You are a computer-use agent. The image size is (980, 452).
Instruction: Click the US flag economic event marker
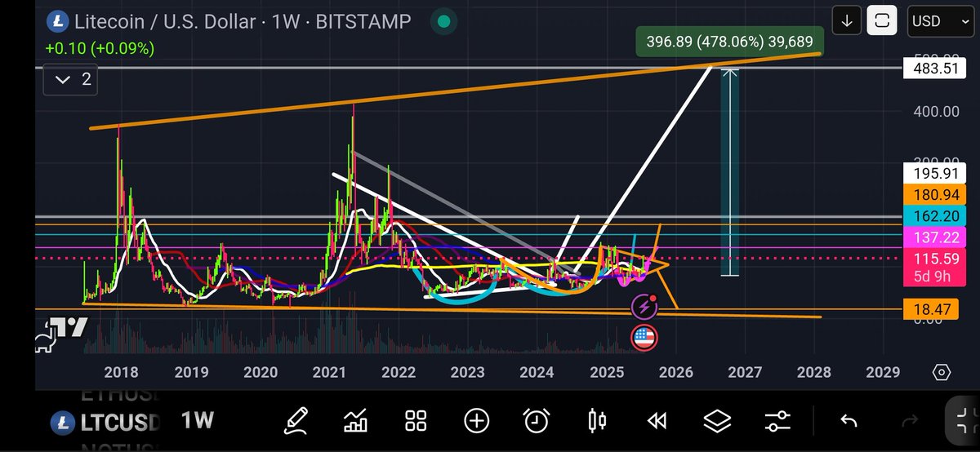644,337
